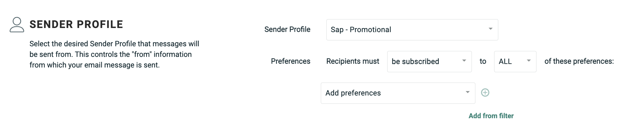Open the ALL preferences match dropdown
644x135 pixels.
coord(515,62)
